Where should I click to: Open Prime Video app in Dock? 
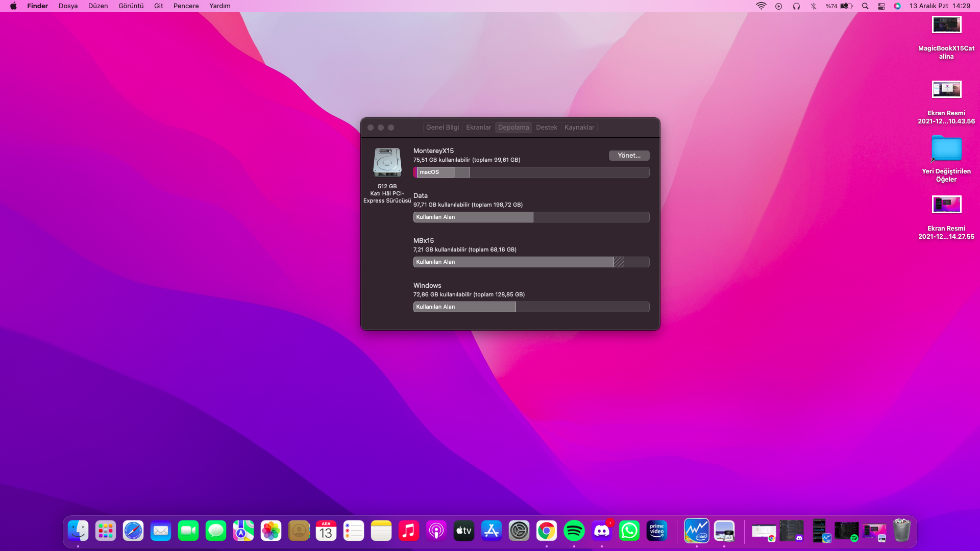pyautogui.click(x=656, y=531)
